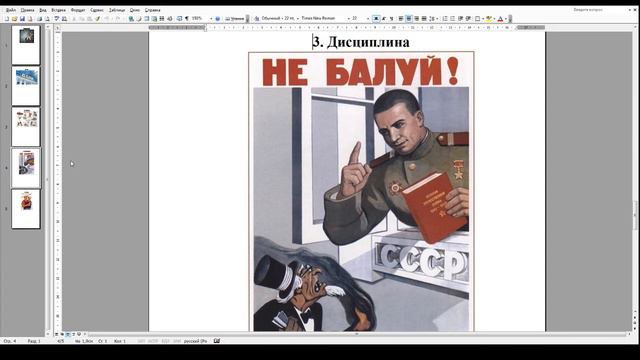Open the Таблица menu
The image size is (640, 360).
(x=117, y=10)
